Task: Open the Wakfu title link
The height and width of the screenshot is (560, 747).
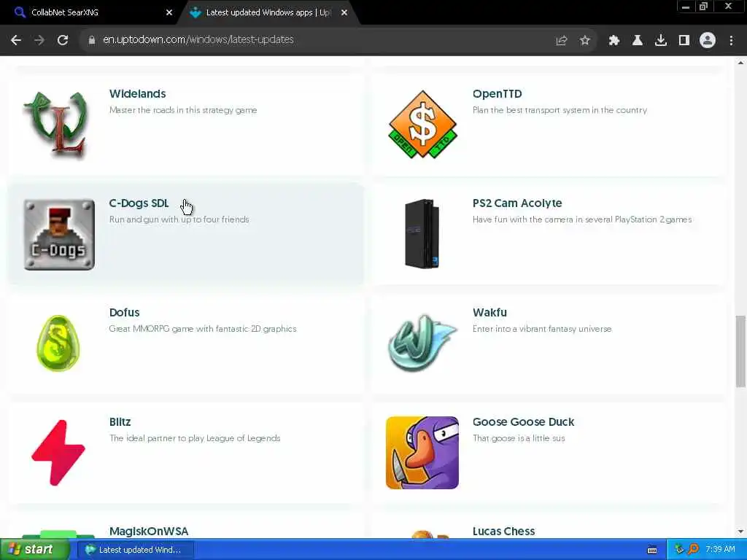Action: click(489, 312)
